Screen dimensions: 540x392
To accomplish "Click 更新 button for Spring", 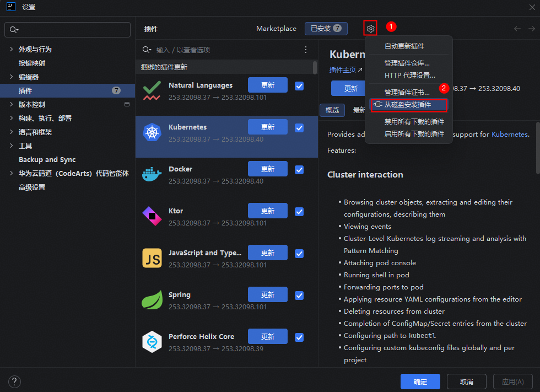I will (268, 294).
